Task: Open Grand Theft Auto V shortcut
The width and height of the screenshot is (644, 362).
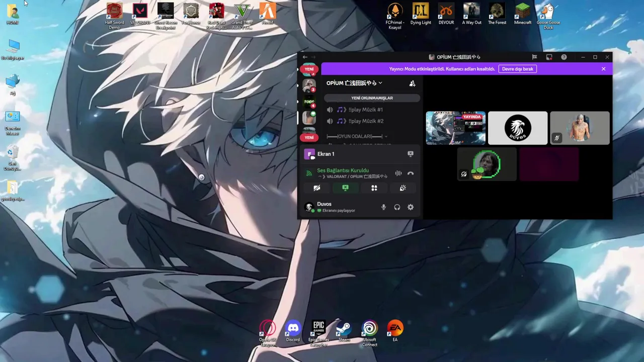Action: point(242,15)
